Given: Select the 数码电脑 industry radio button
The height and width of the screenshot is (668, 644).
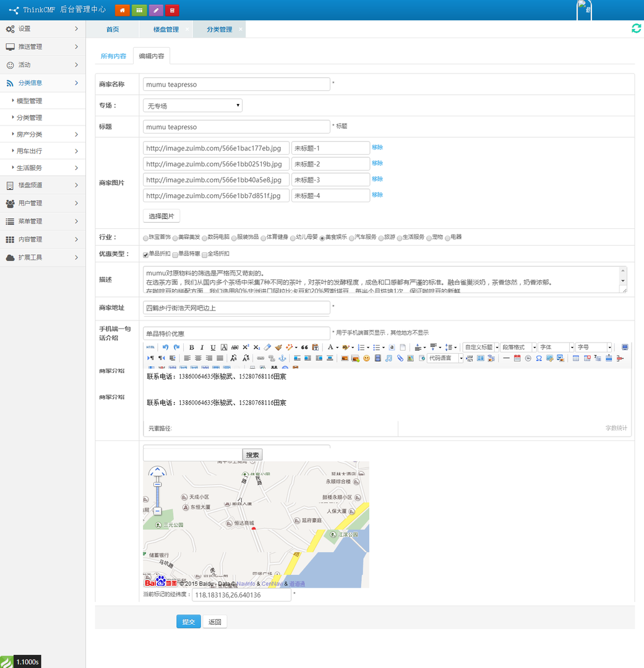Looking at the screenshot, I should (x=205, y=238).
